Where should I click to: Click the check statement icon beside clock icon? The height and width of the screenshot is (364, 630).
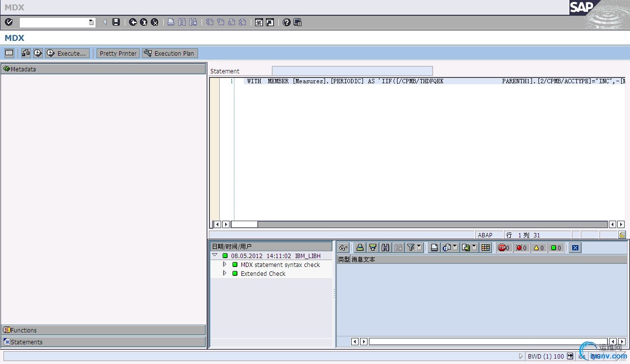(x=26, y=53)
